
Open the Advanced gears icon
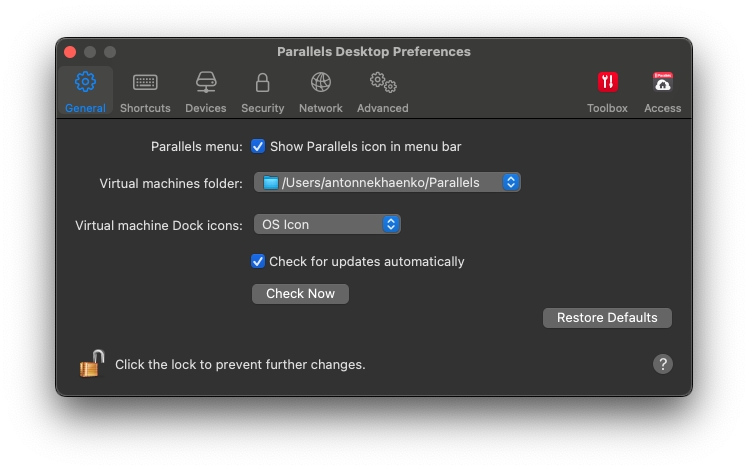383,83
